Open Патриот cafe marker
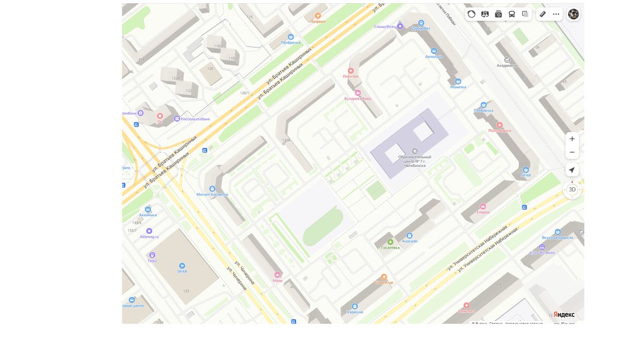 click(x=318, y=16)
